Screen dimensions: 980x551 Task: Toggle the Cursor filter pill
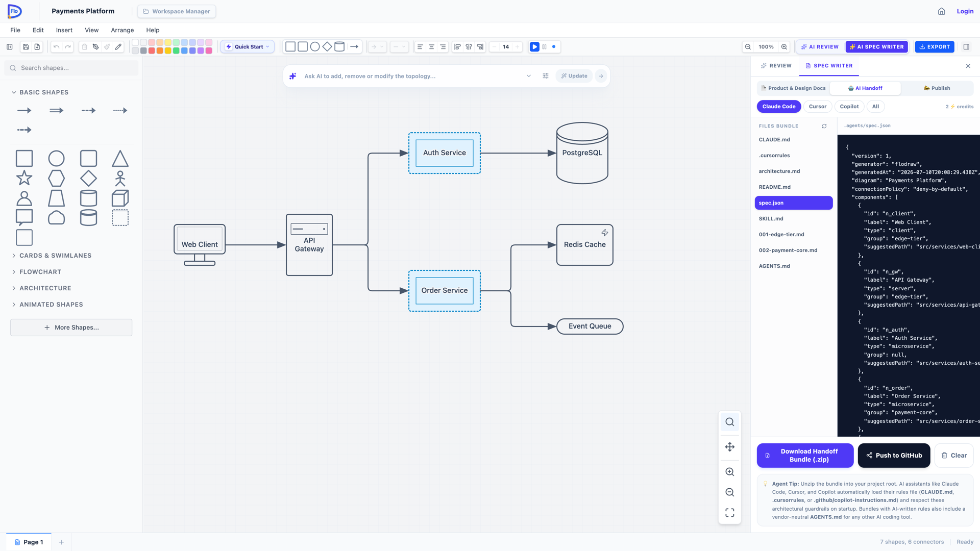[x=818, y=107]
